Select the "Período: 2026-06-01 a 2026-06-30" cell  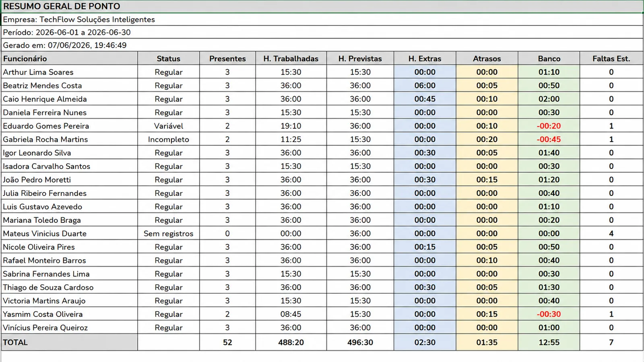pyautogui.click(x=322, y=32)
